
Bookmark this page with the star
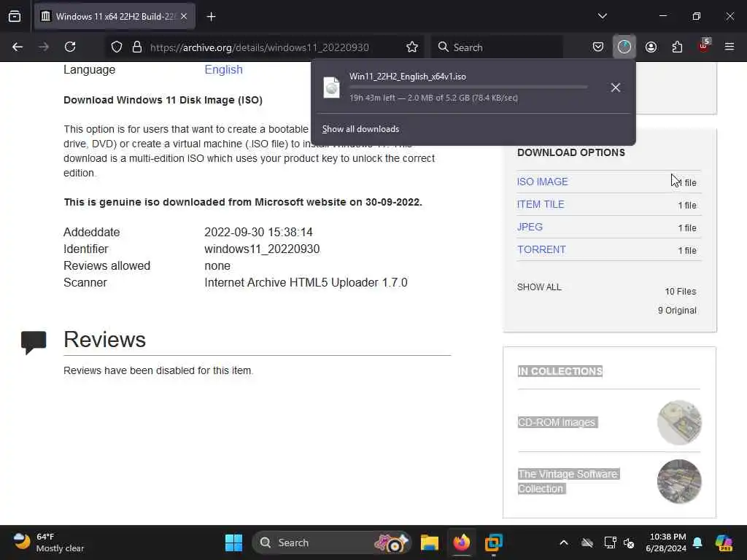pyautogui.click(x=412, y=47)
